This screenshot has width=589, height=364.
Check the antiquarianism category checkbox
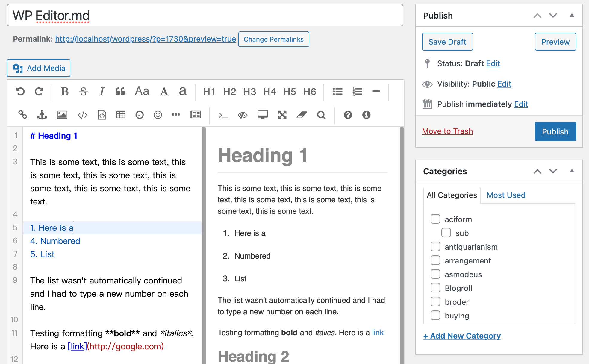pyautogui.click(x=436, y=247)
